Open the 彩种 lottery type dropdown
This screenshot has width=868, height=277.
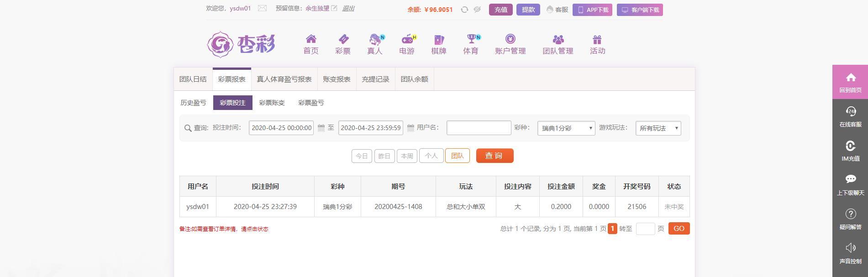click(566, 128)
